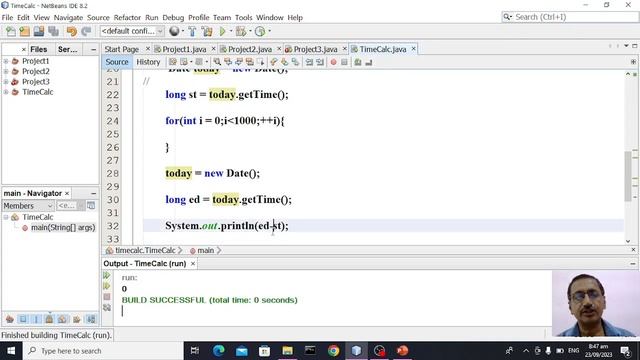Click the main breadcrumb in editor

pyautogui.click(x=205, y=250)
